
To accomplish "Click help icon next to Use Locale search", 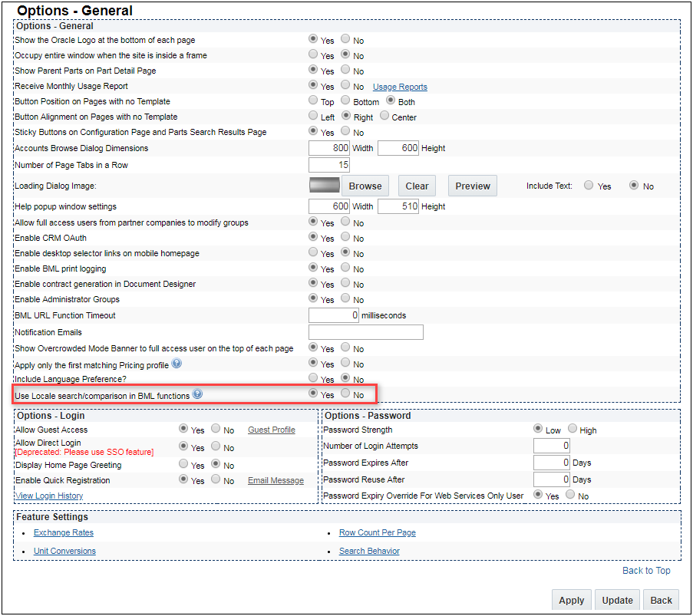I will (x=197, y=394).
